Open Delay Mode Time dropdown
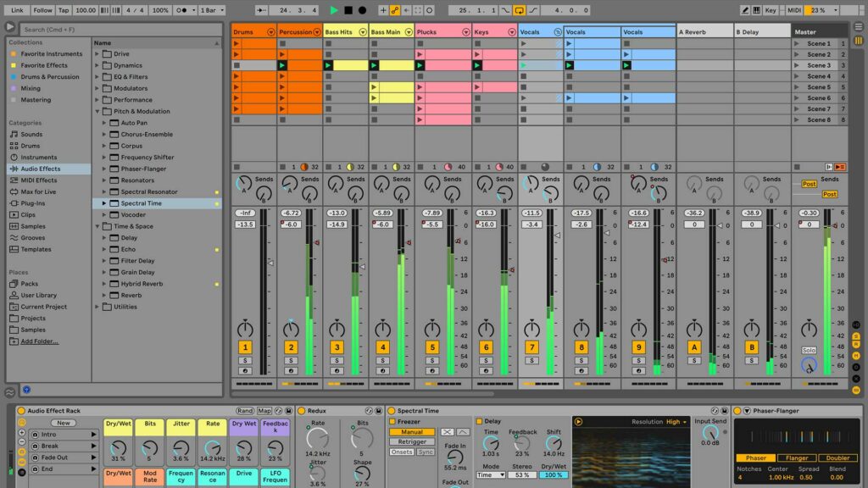The height and width of the screenshot is (488, 868). point(491,474)
